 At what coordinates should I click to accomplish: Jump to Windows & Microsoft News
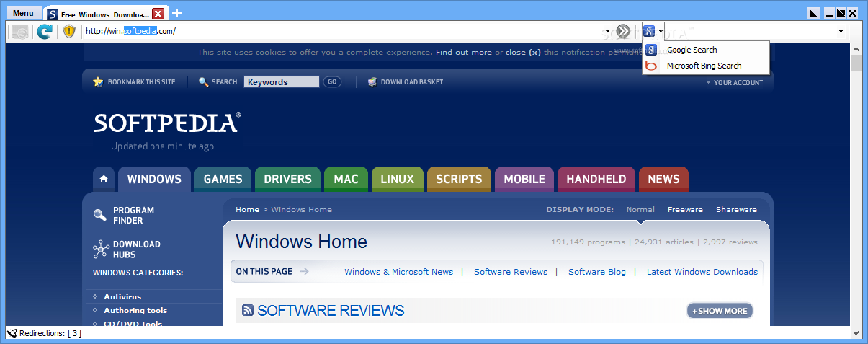(399, 272)
